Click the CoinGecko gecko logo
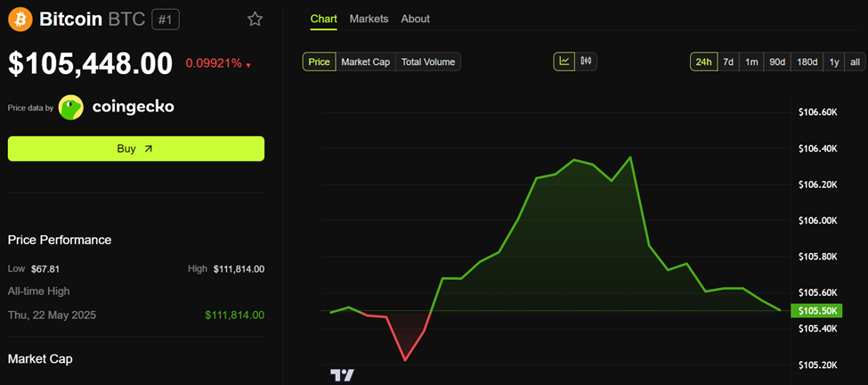This screenshot has width=868, height=385. [x=71, y=108]
